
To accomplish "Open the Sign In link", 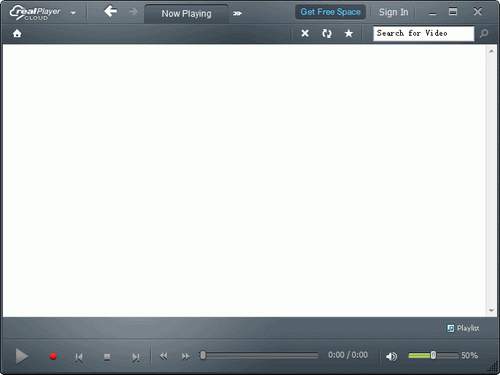I will point(393,12).
